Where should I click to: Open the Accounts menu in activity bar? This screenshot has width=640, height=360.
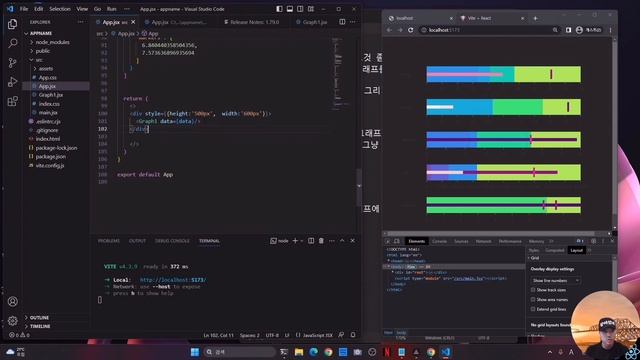coord(13,301)
